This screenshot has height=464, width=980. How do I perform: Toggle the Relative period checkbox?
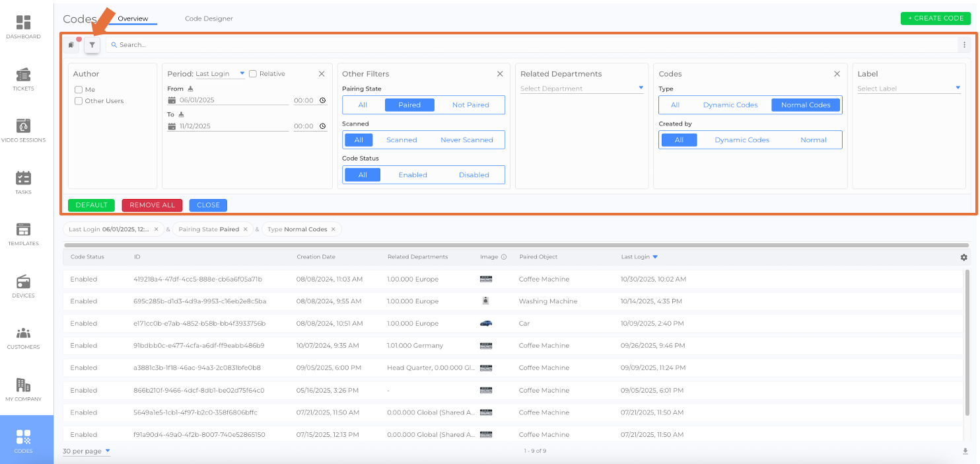253,74
